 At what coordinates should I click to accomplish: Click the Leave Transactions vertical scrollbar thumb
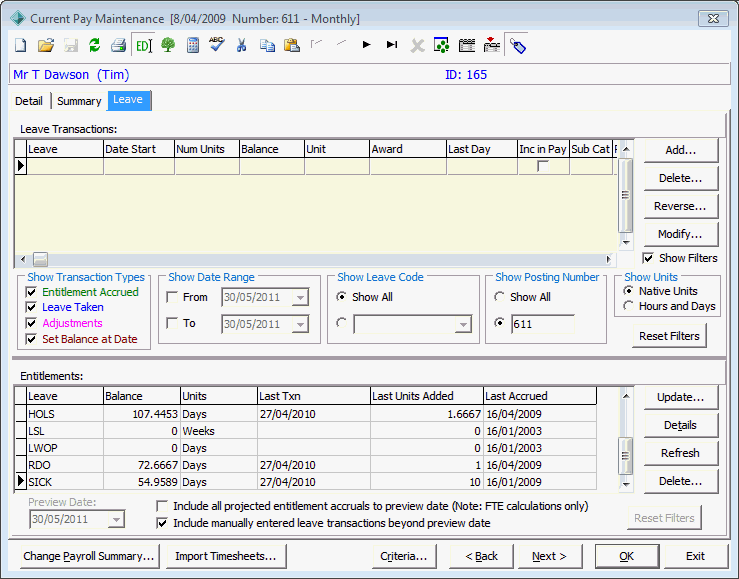tap(625, 196)
